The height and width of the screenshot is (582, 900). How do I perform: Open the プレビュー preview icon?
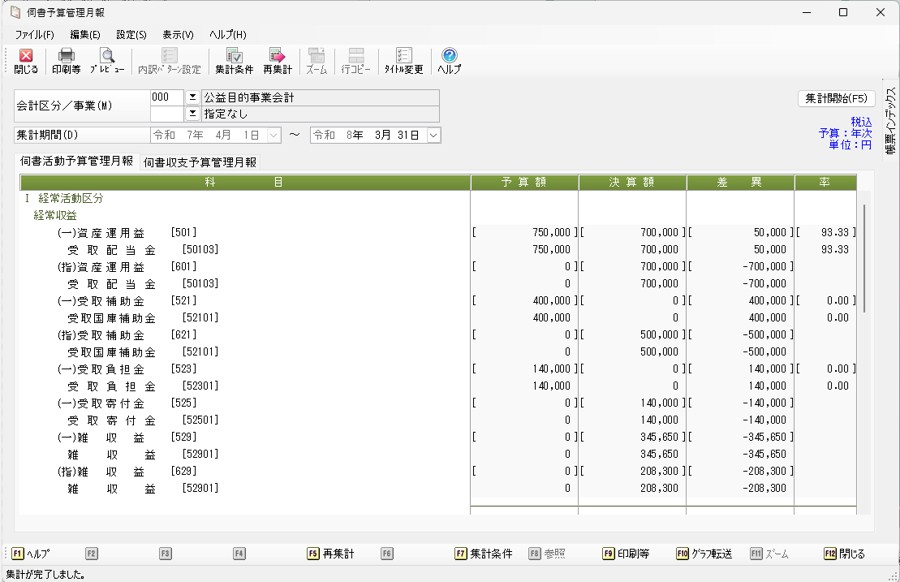tap(106, 61)
